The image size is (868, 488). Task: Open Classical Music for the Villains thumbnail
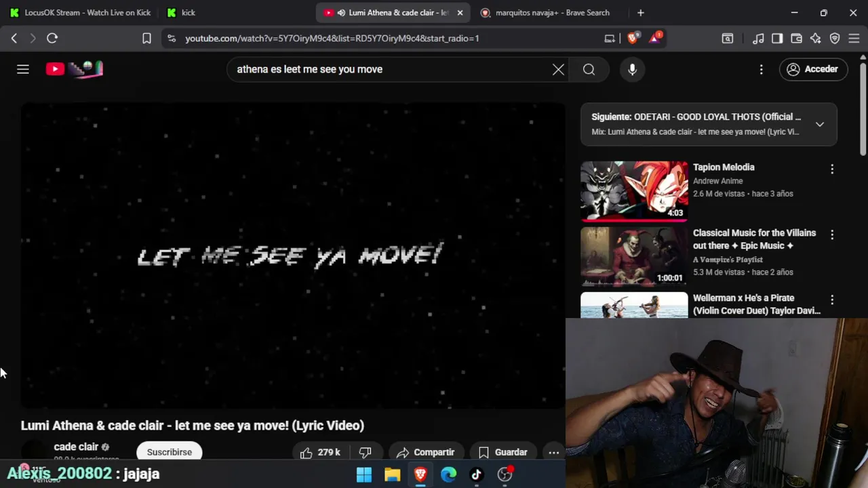[634, 256]
